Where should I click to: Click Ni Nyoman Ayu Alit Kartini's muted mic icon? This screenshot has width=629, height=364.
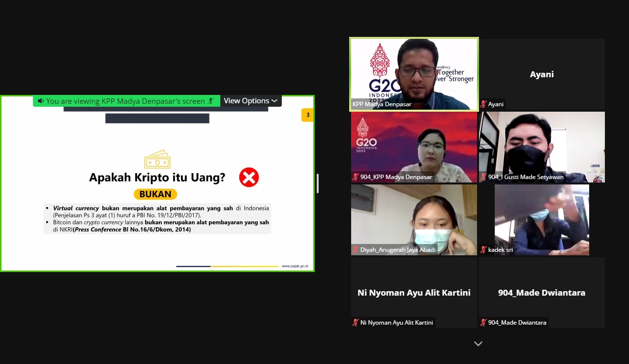(356, 323)
